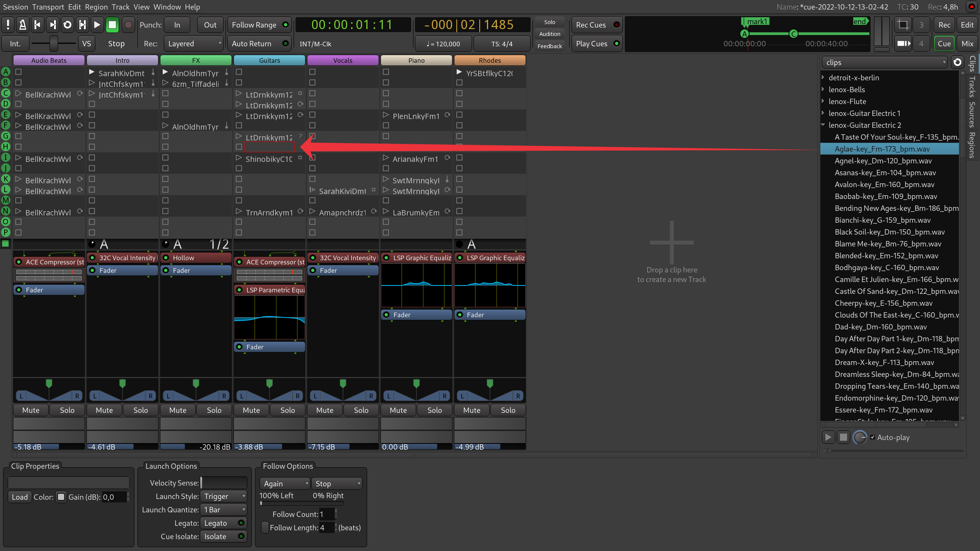Toggle Play Cues indicator
The height and width of the screenshot is (551, 980).
tap(597, 44)
